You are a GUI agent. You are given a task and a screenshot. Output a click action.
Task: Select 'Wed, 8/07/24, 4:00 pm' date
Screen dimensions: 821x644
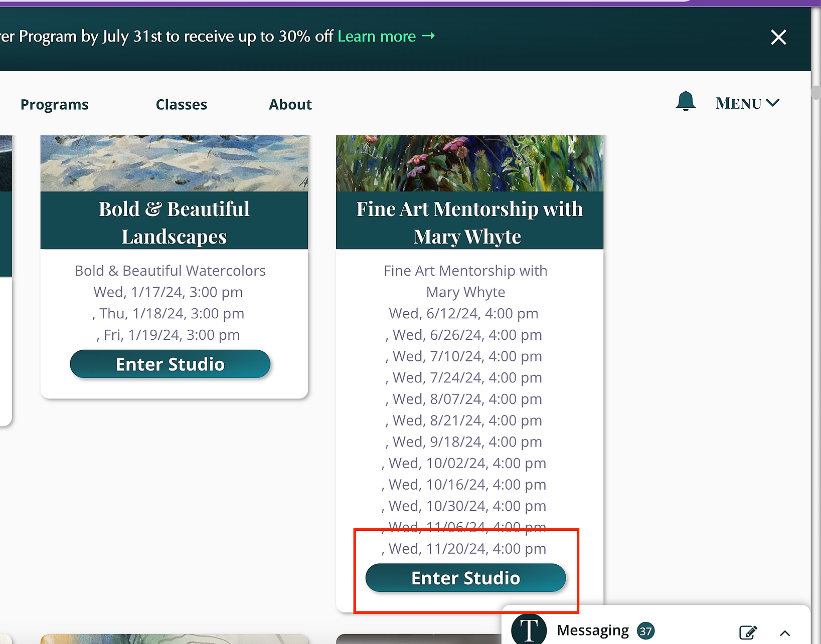tap(467, 399)
